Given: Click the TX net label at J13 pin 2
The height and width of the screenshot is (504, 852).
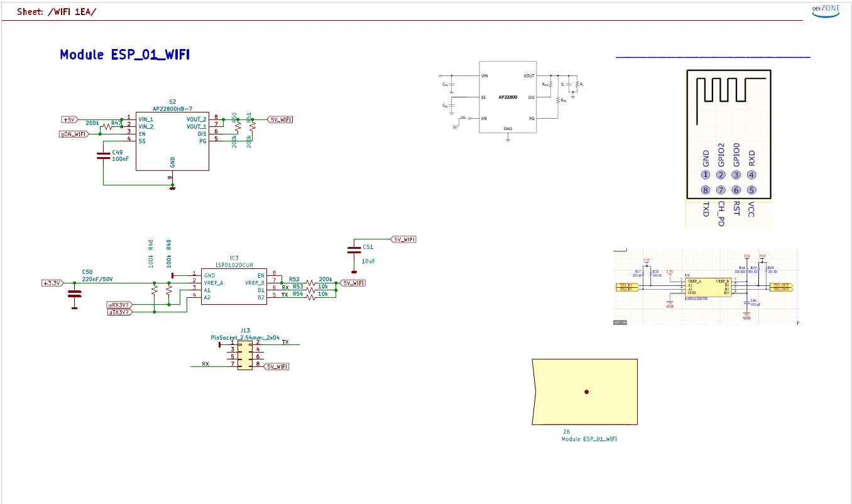Looking at the screenshot, I should click(x=285, y=342).
